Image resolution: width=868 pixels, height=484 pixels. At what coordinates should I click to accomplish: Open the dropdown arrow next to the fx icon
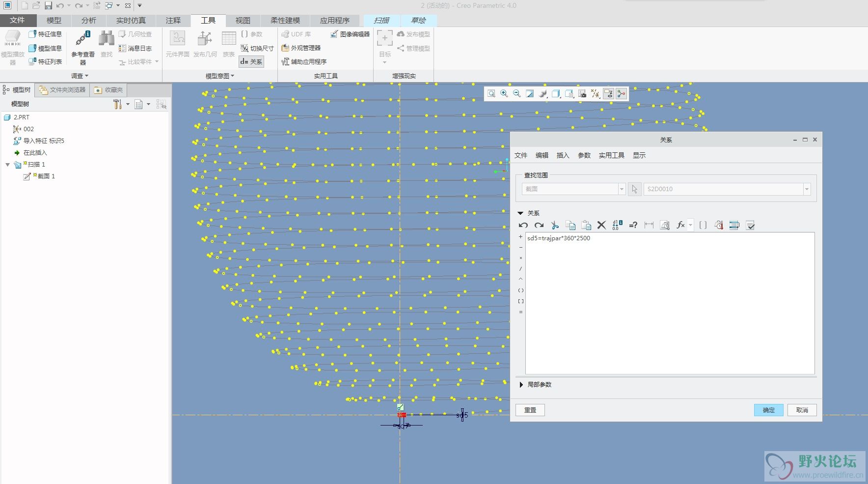(690, 225)
